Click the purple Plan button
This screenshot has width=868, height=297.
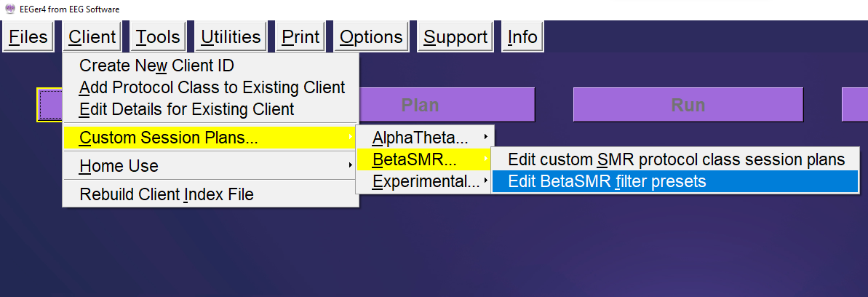421,105
